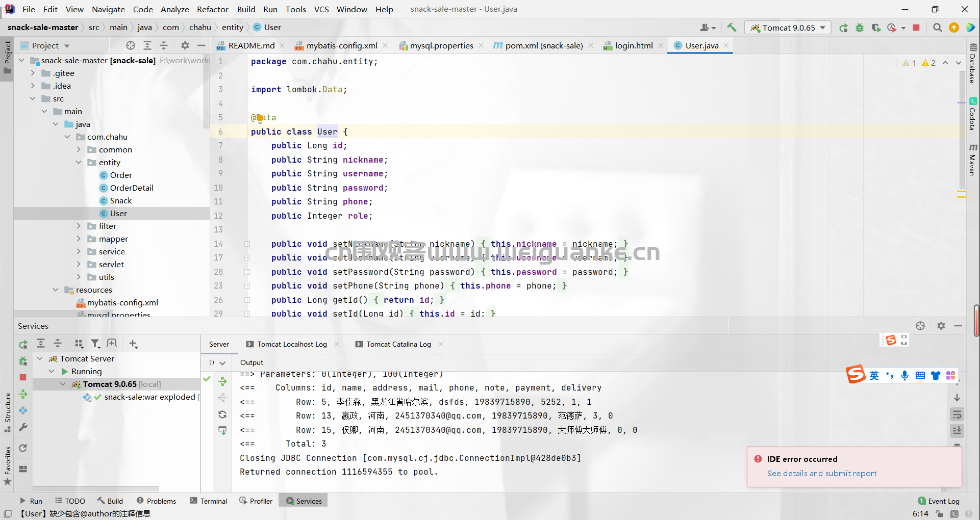Screen dimensions: 980x520
Task: Click the rerun Tomcat 9.0.65 icon
Action: pyautogui.click(x=844, y=28)
